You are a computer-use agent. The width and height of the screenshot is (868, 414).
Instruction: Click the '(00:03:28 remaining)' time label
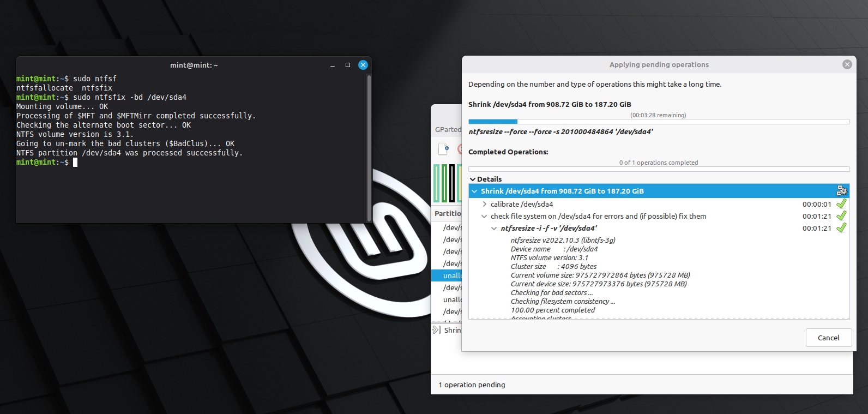click(658, 115)
